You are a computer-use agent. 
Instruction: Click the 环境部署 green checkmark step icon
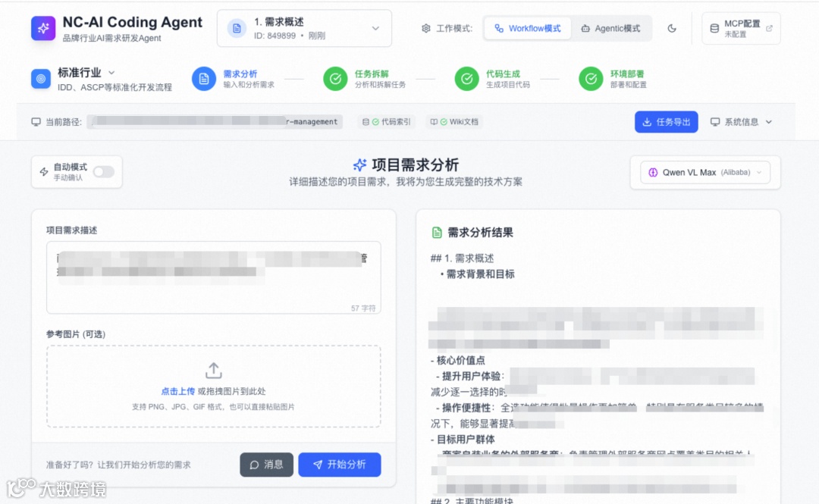[x=591, y=79]
